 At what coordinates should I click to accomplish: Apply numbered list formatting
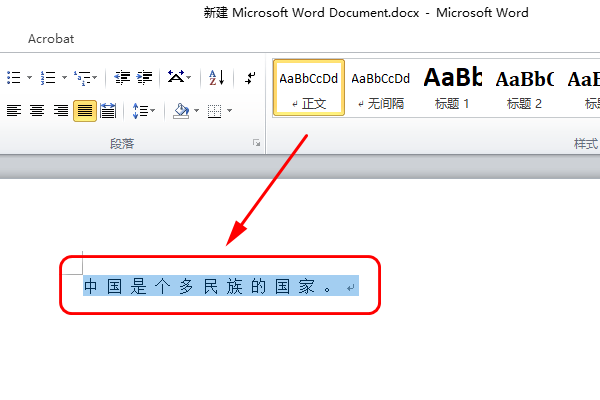[x=48, y=78]
